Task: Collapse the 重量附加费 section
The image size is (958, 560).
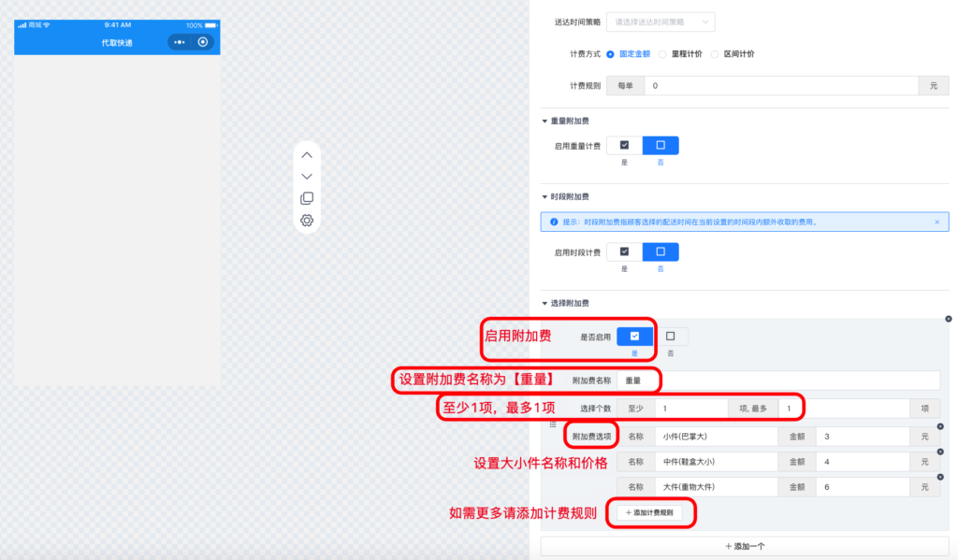Action: (x=544, y=120)
